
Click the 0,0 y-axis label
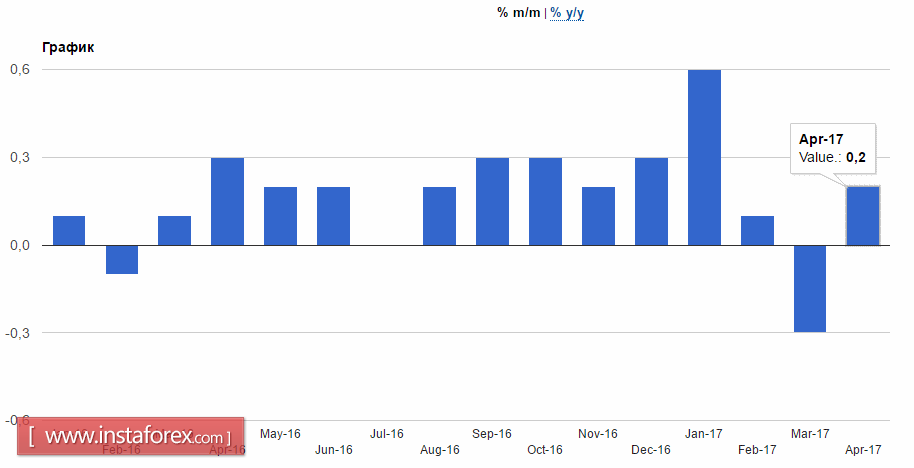click(x=20, y=245)
